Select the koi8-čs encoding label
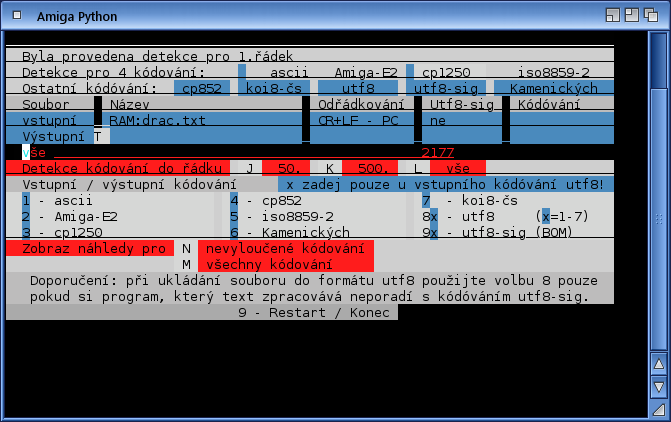 (x=277, y=88)
